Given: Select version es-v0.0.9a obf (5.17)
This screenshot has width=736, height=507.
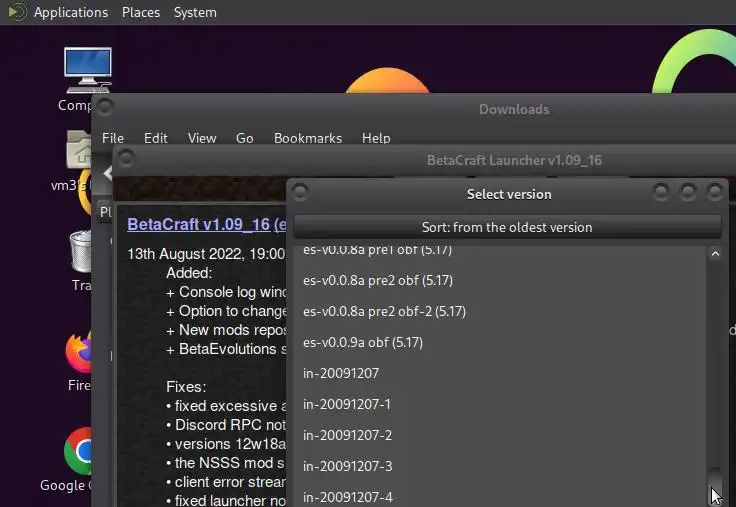Looking at the screenshot, I should (x=499, y=342).
